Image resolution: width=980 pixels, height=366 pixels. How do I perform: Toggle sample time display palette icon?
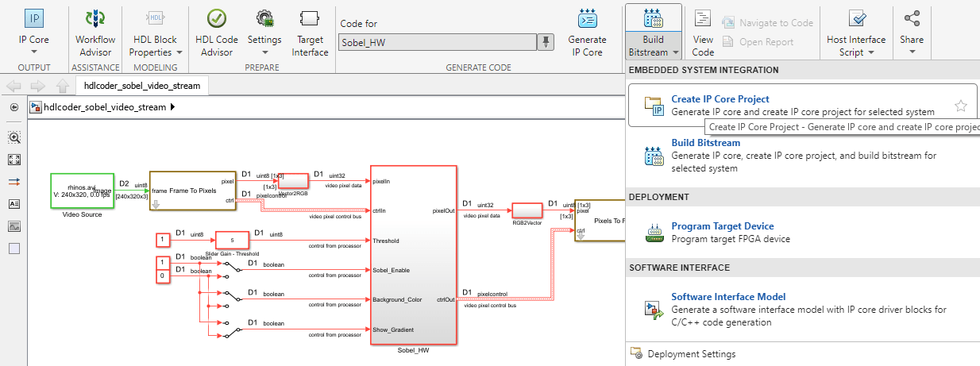tap(14, 182)
